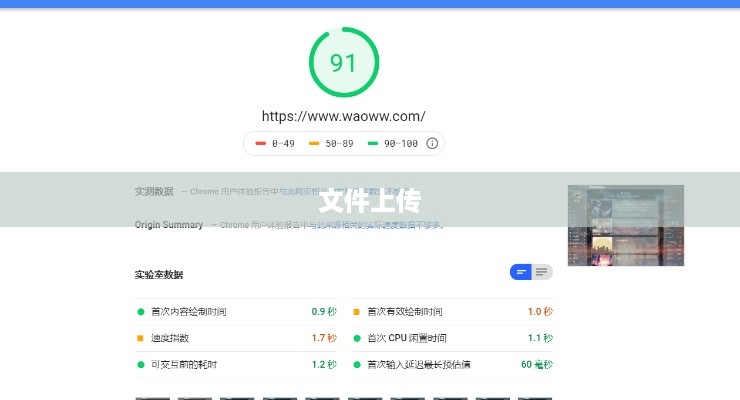Click the orange square beside 速度指数
740x400 pixels.
click(140, 338)
